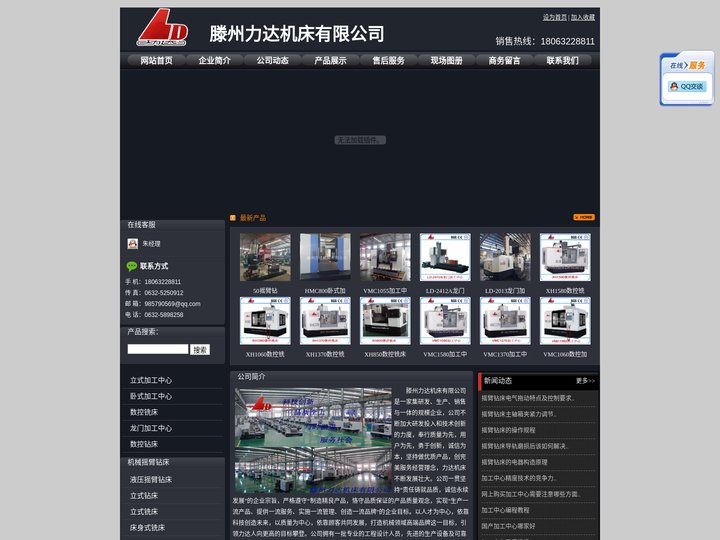This screenshot has height=540, width=720.
Task: Click the 滕州力达机床有限公司 header title
Action: click(297, 34)
